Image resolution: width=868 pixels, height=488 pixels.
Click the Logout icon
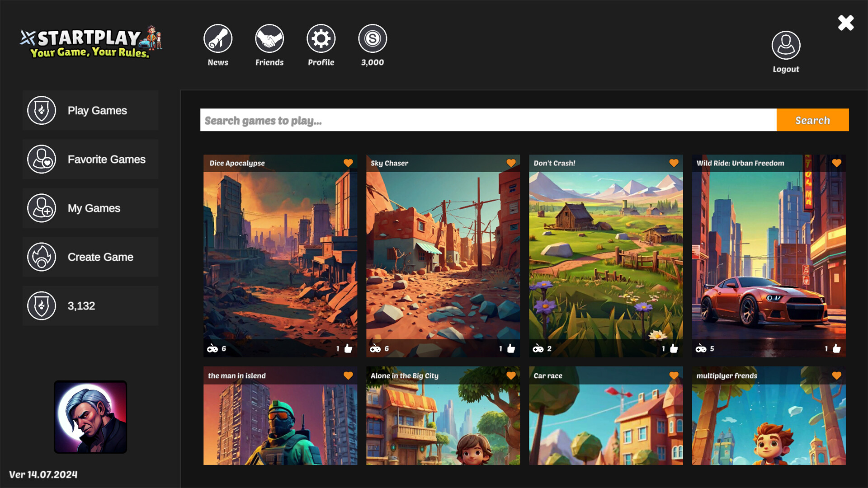(785, 46)
